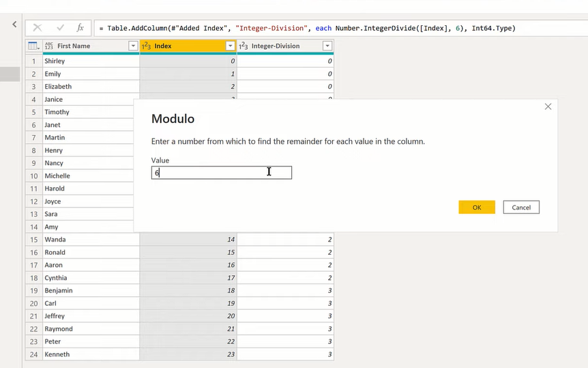588x368 pixels.
Task: Click Cancel in the Modulo dialog
Action: pyautogui.click(x=521, y=208)
